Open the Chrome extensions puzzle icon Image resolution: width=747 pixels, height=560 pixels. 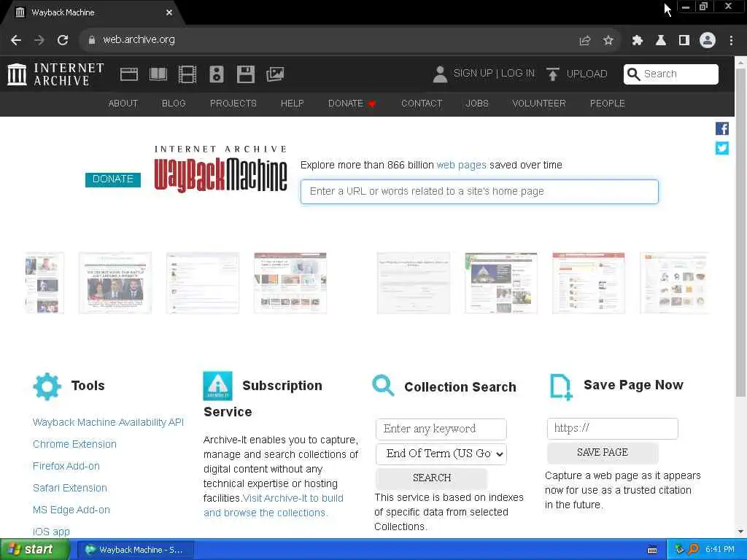pos(637,41)
